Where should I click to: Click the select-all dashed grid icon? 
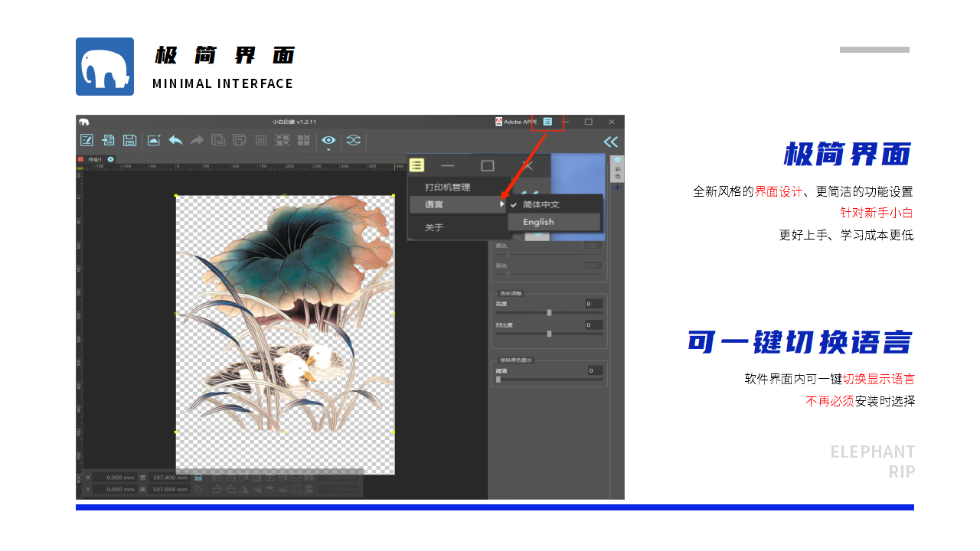point(283,140)
